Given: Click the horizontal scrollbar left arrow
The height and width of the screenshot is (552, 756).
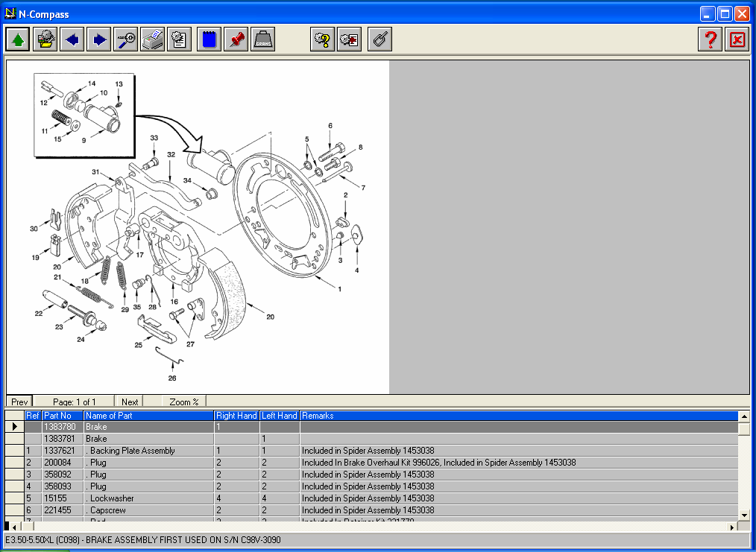Looking at the screenshot, I should tap(14, 527).
